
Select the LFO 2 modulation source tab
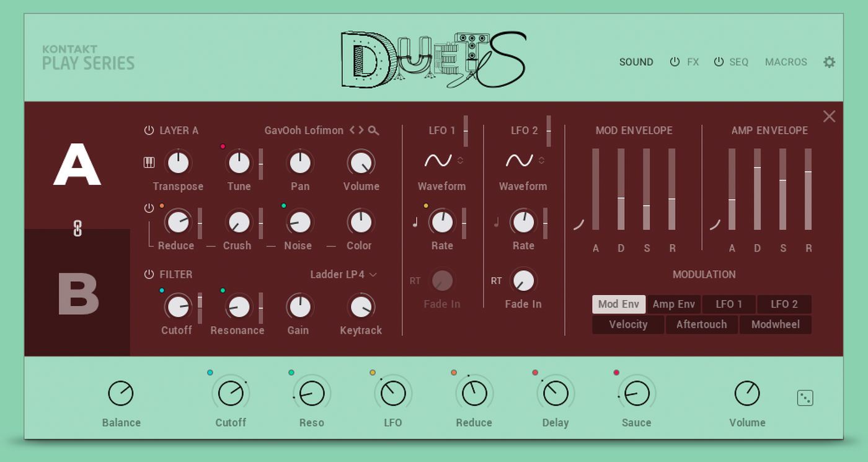tap(784, 304)
